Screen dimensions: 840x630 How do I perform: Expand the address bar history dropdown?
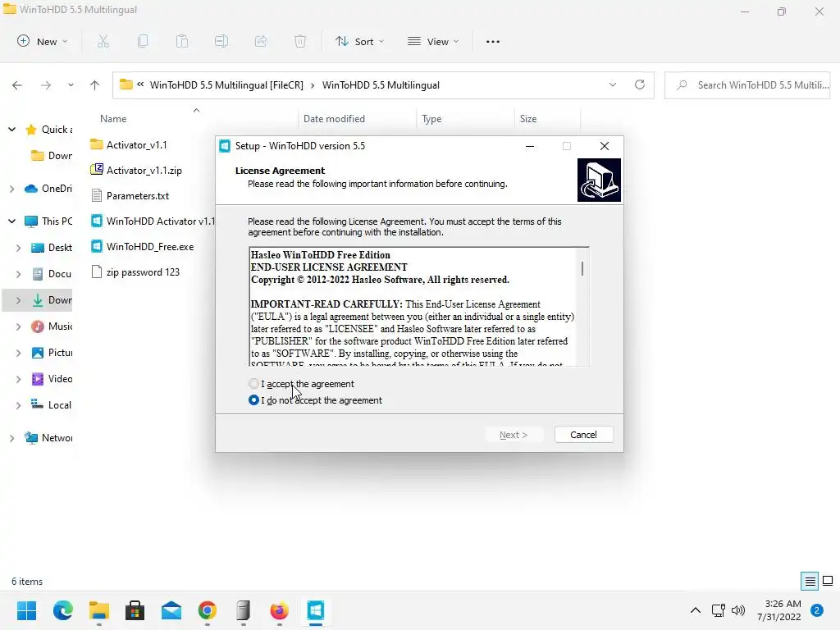click(613, 84)
